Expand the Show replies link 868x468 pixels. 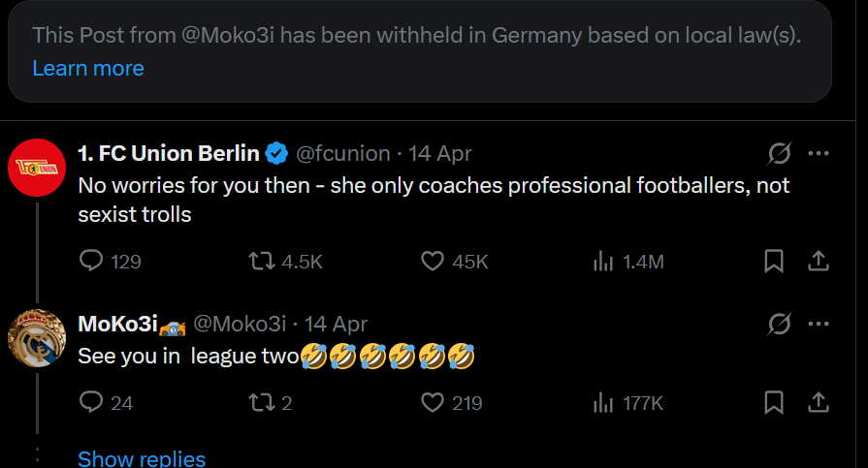coord(142,457)
